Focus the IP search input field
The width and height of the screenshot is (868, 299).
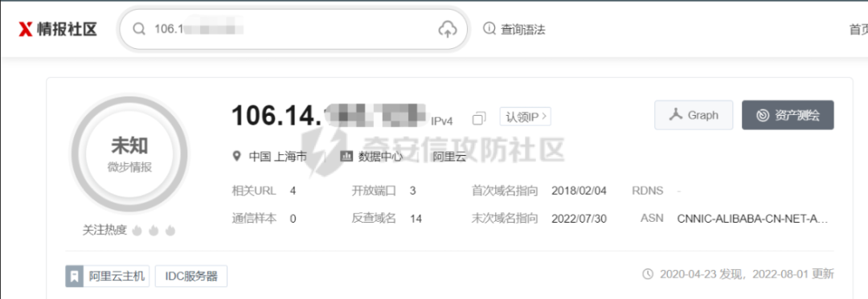click(294, 30)
